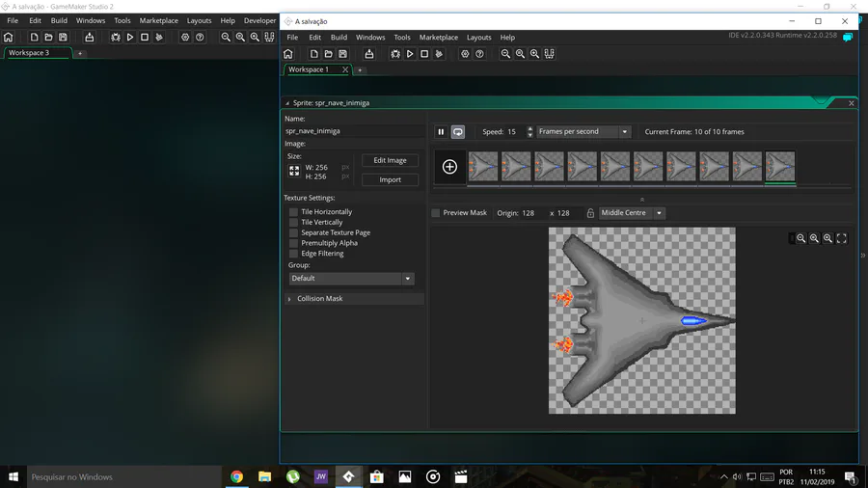This screenshot has height=488, width=868.
Task: Zoom in icon in background GameMaker window
Action: 255,37
